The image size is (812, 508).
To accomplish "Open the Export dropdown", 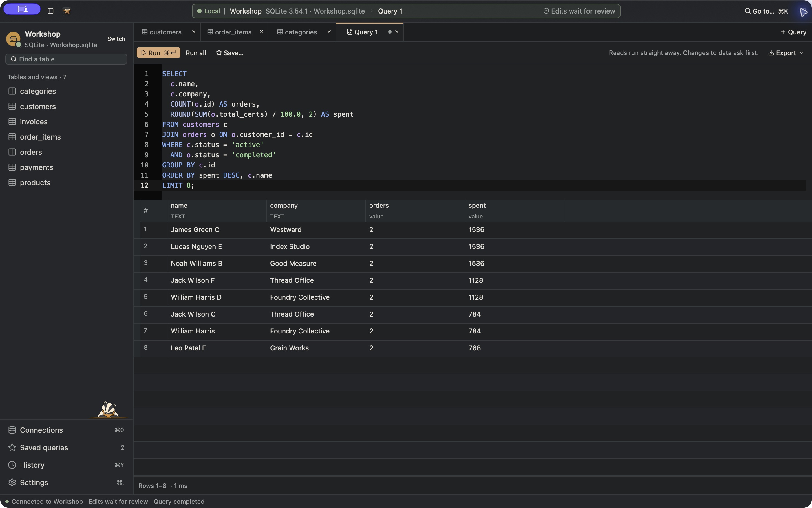I will tap(786, 53).
